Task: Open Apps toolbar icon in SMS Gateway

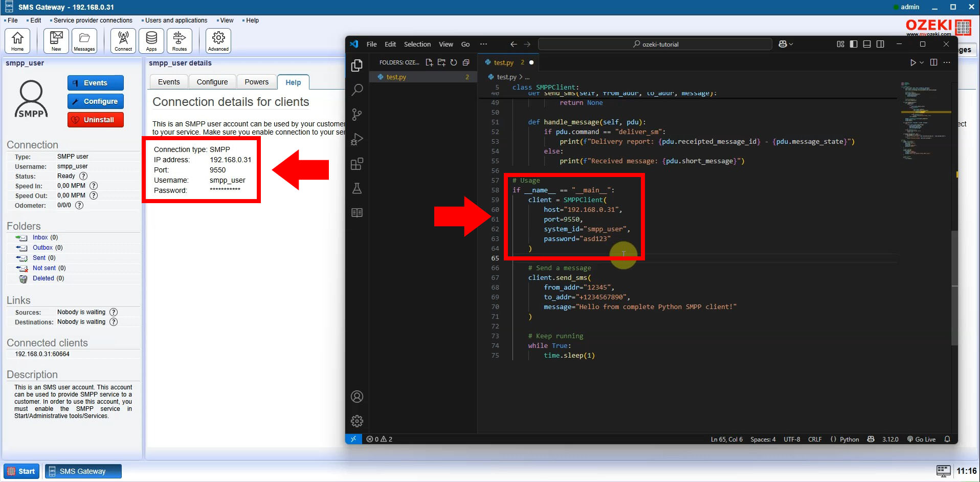Action: click(x=151, y=40)
